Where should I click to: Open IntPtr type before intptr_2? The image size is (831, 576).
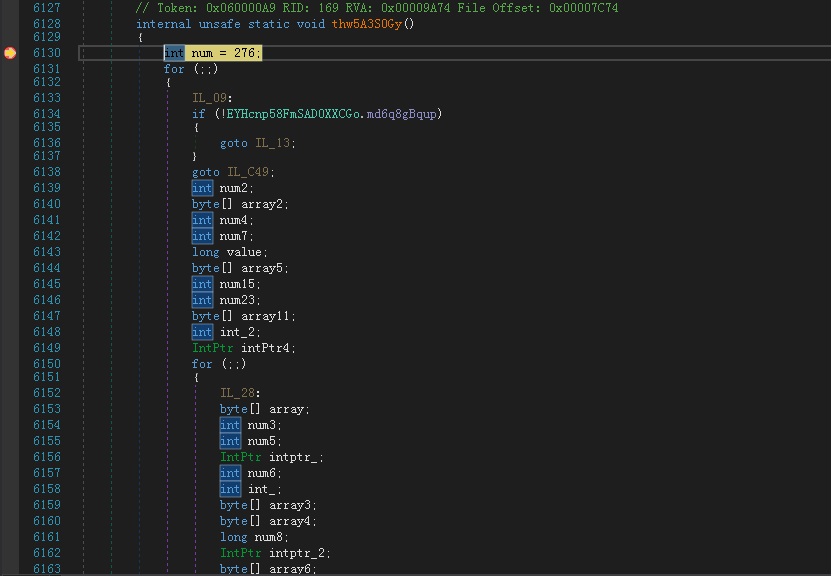(x=241, y=553)
